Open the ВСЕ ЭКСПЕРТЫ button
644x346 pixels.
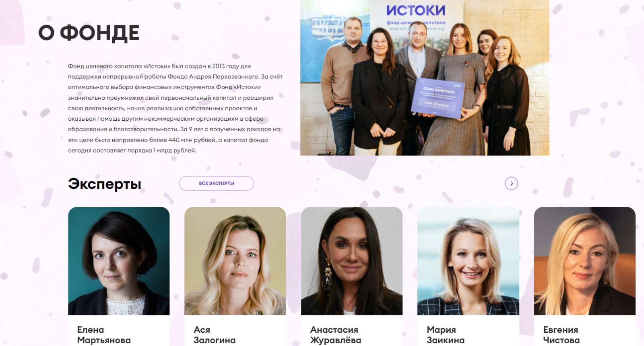pos(217,183)
